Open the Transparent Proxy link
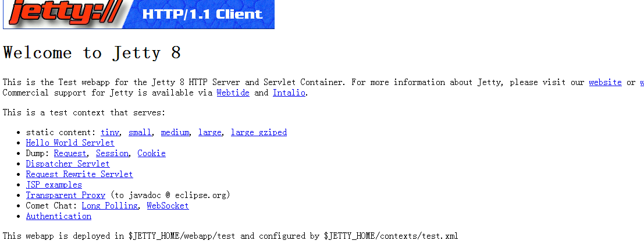The height and width of the screenshot is (244, 644). (x=66, y=196)
